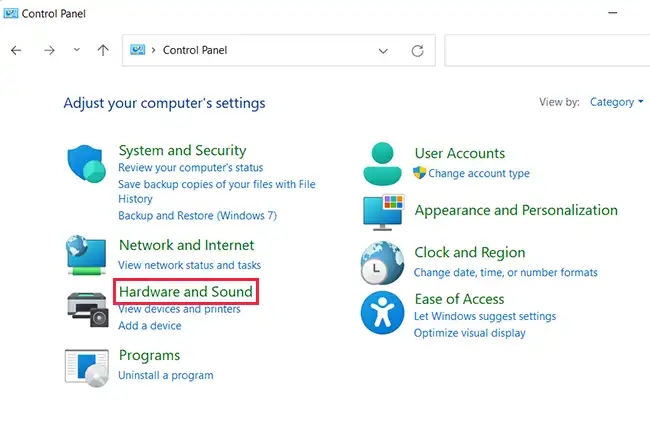Open Clock and Region category

(x=470, y=252)
